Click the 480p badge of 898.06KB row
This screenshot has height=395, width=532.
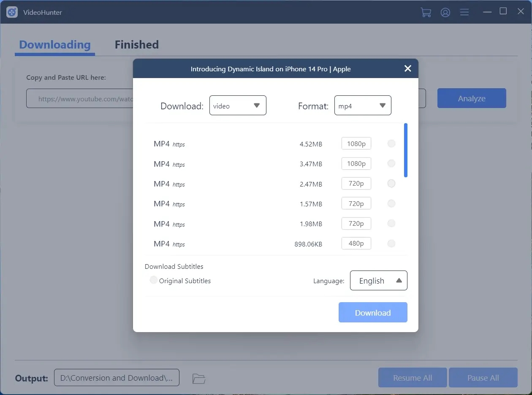356,243
